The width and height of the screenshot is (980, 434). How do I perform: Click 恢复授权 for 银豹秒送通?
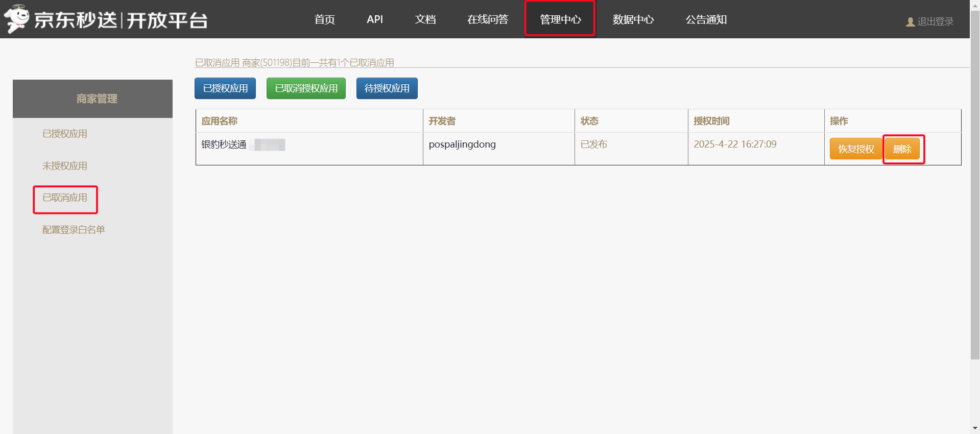tap(856, 149)
